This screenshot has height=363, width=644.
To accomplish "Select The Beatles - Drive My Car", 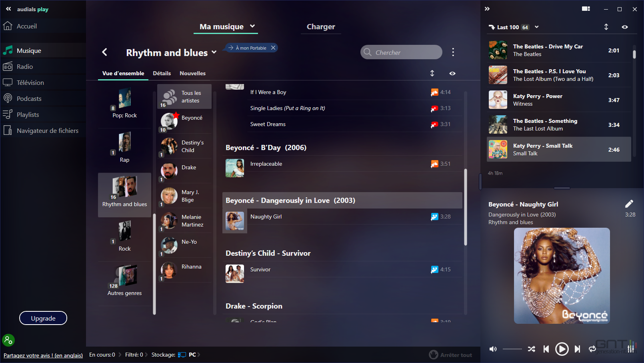I will click(559, 50).
